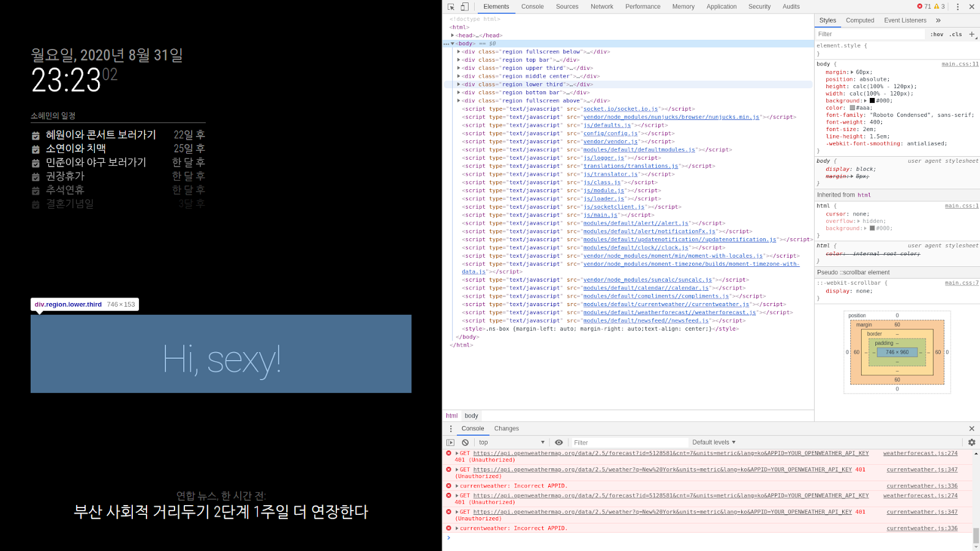Screen dimensions: 980x551
Task: Close the console drawer
Action: [971, 429]
